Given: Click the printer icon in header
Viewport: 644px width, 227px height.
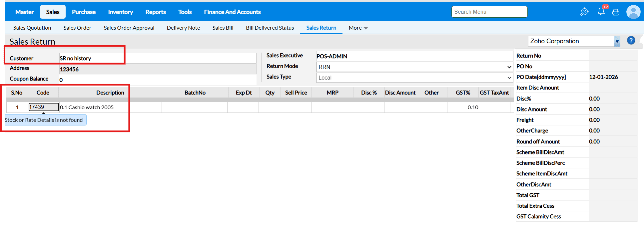Looking at the screenshot, I should click(616, 12).
